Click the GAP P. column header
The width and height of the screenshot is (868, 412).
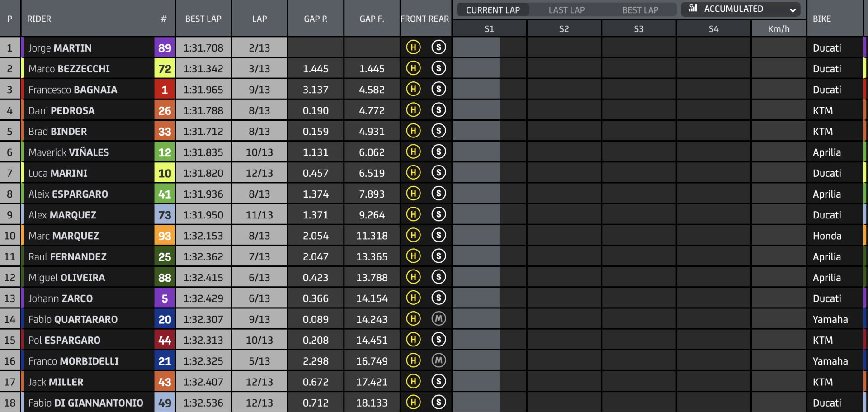point(316,19)
